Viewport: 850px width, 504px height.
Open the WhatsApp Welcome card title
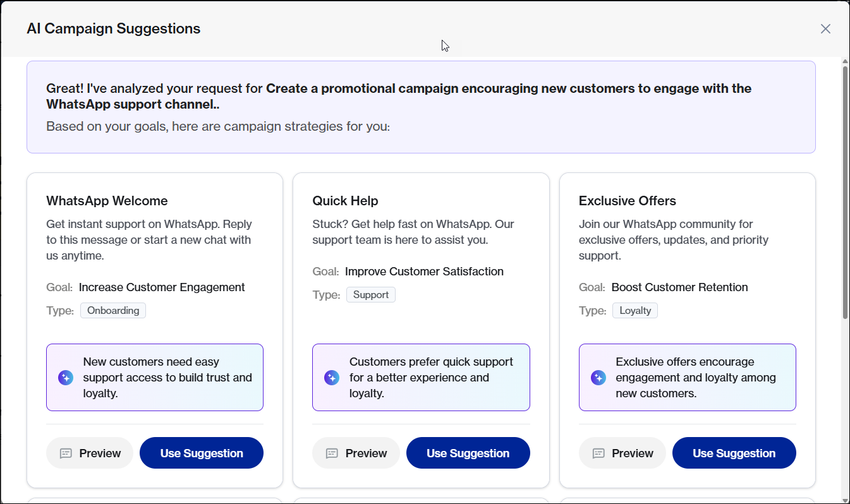(107, 201)
